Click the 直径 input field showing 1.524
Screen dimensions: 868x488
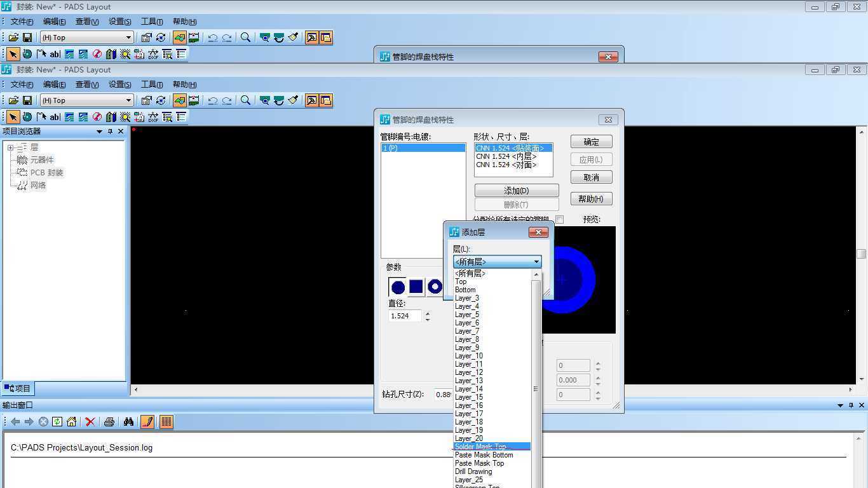(405, 316)
